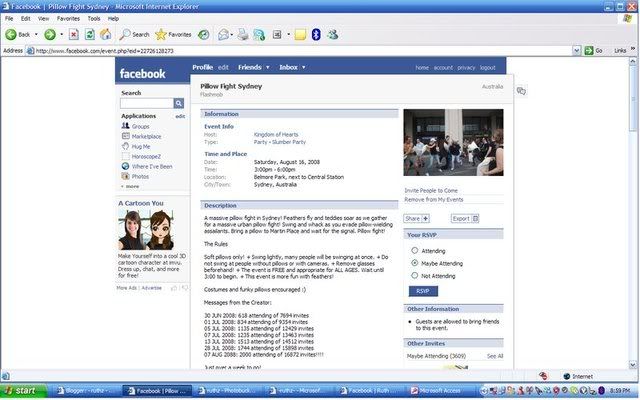Refresh the page in IE toolbar
Viewport: 640px width, 400px height.
tap(90, 35)
